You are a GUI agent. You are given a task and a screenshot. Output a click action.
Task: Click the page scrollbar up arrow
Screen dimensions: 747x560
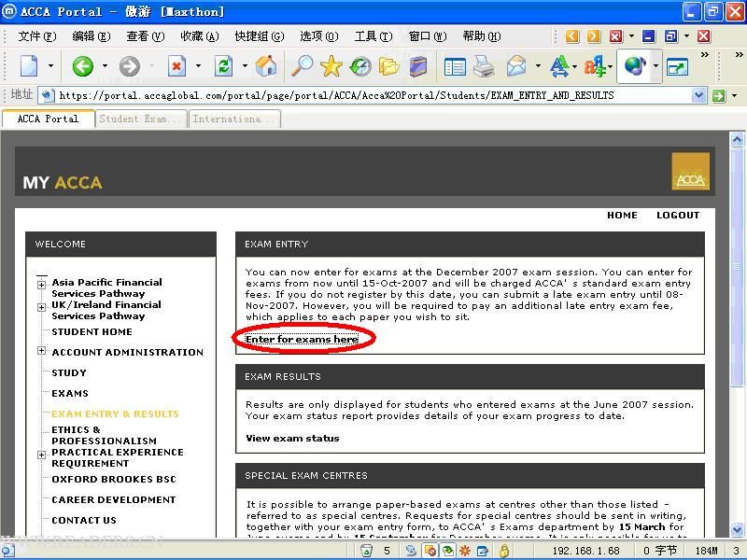pos(737,139)
